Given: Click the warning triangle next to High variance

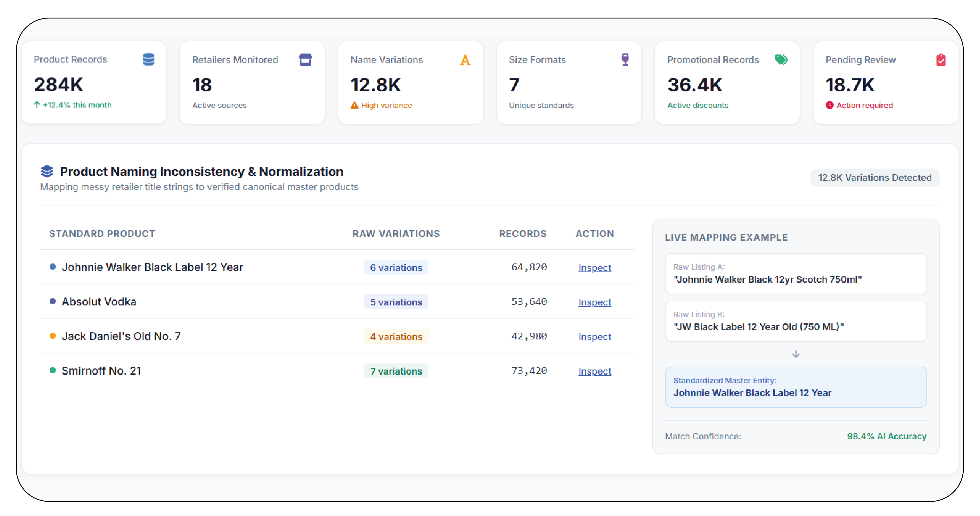Looking at the screenshot, I should pos(355,105).
